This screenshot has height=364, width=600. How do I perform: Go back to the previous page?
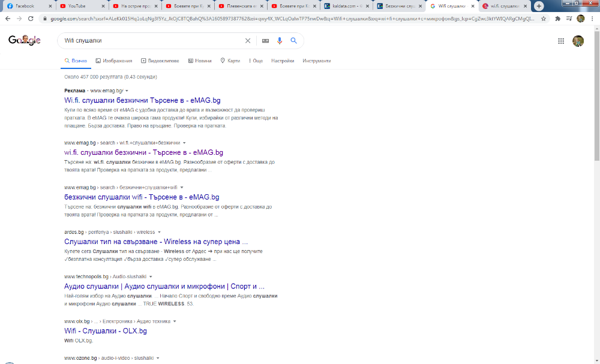coord(8,19)
